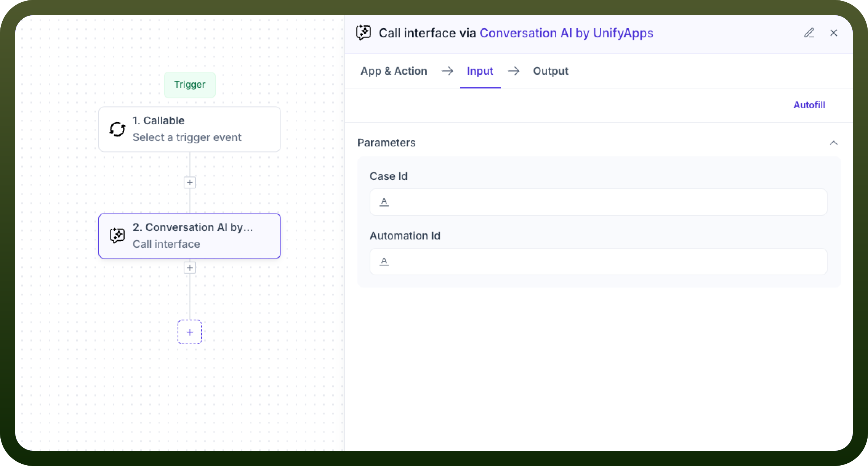Click the Callable refresh-arrows icon
This screenshot has height=466, width=868.
(117, 129)
